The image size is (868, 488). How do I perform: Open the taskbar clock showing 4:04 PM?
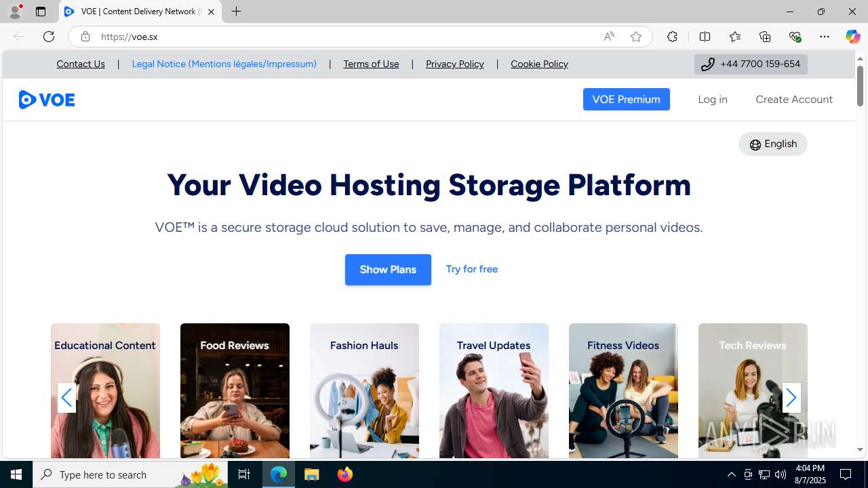(x=810, y=474)
